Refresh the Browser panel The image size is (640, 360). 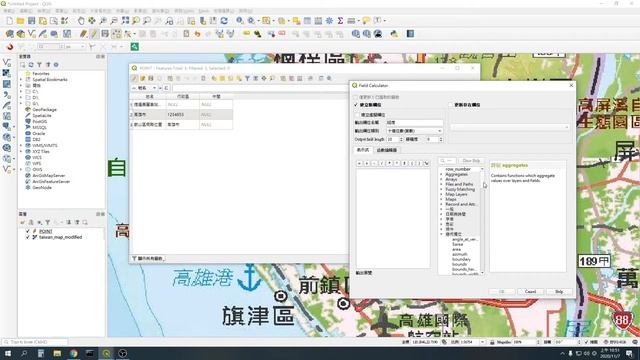(x=31, y=64)
